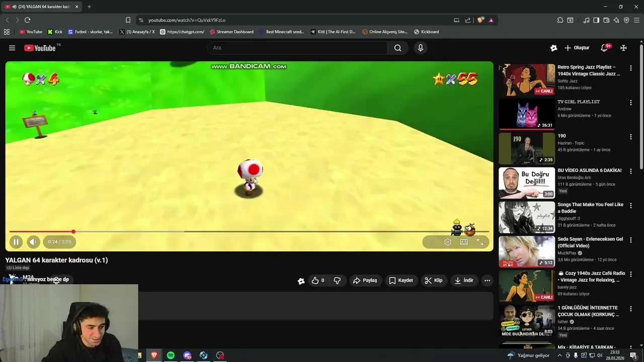Dislike the video
The height and width of the screenshot is (362, 644).
coord(337,281)
